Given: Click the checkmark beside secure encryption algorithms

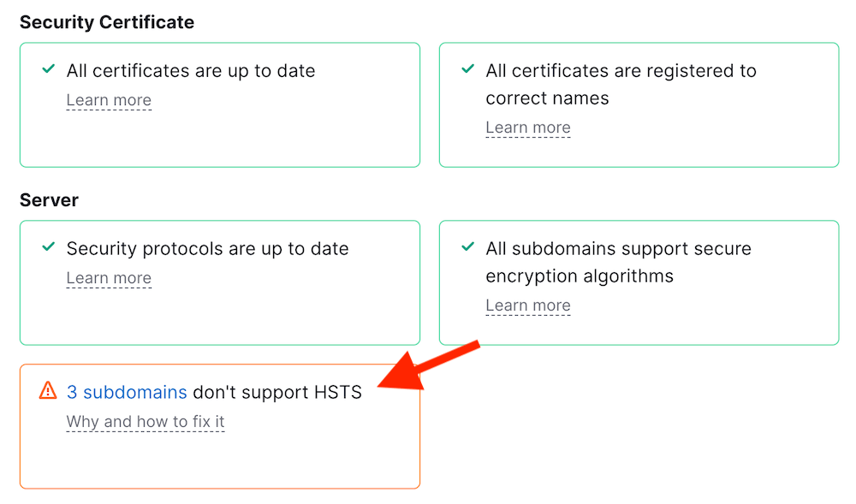Looking at the screenshot, I should point(468,247).
